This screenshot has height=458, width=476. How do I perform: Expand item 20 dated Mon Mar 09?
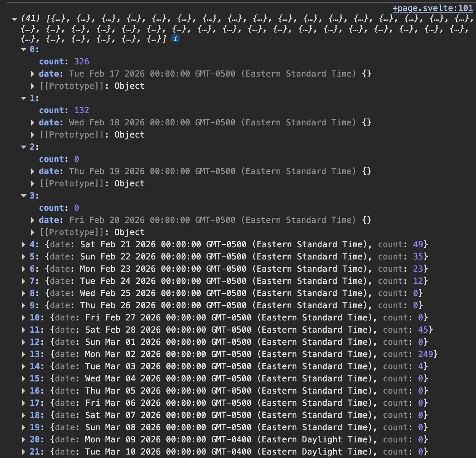coord(24,440)
